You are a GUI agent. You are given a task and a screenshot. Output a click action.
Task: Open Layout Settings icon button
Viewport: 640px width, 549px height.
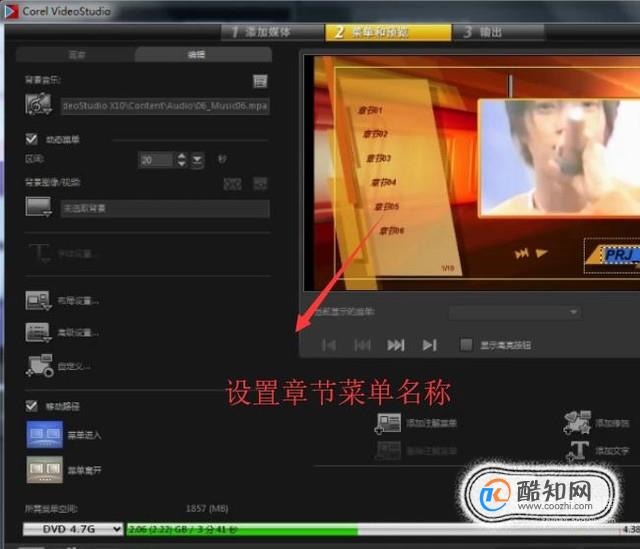coord(38,300)
